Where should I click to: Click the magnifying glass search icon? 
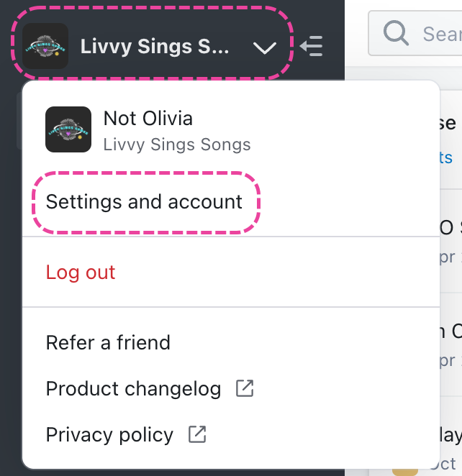tap(396, 33)
